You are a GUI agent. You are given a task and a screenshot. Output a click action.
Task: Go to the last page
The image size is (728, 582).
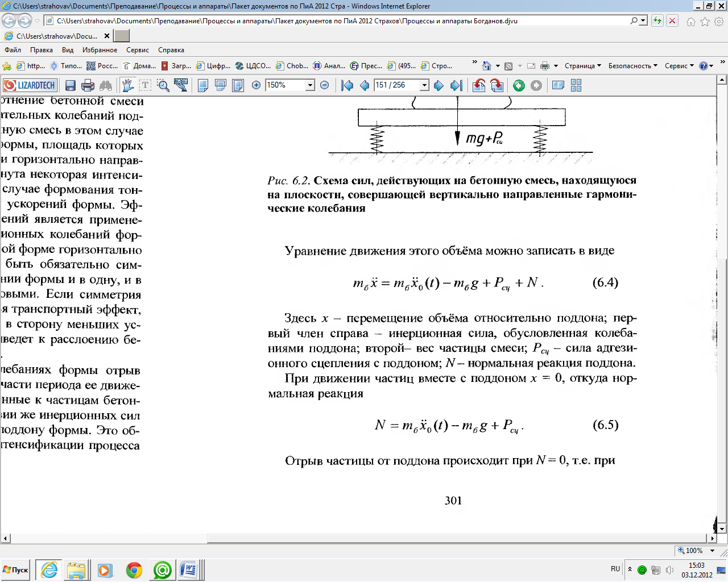point(456,85)
